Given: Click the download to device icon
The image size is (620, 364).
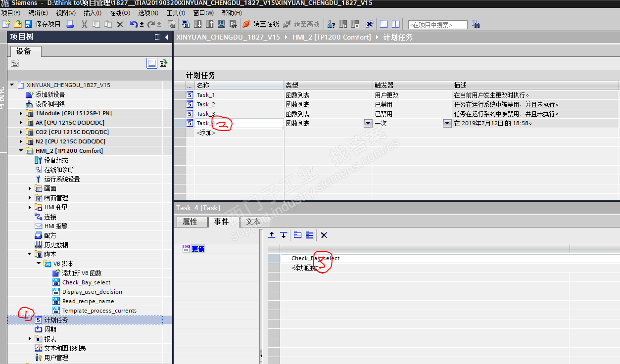Looking at the screenshot, I should 198,24.
